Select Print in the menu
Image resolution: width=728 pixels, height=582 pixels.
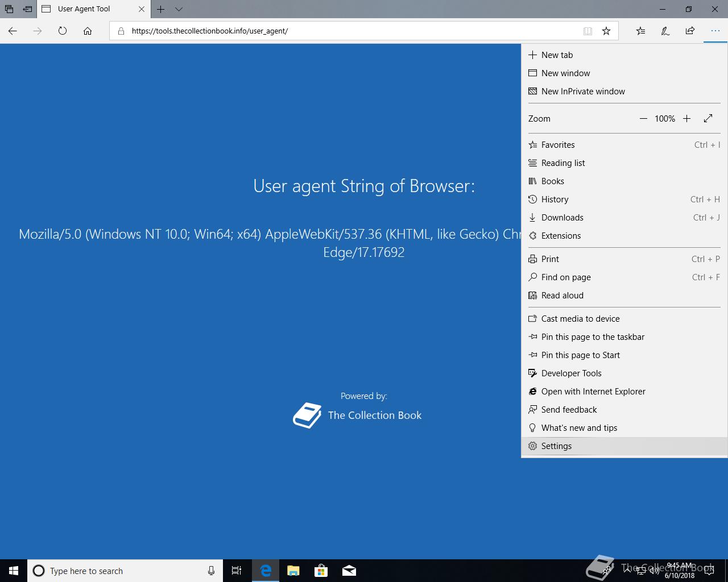624,259
